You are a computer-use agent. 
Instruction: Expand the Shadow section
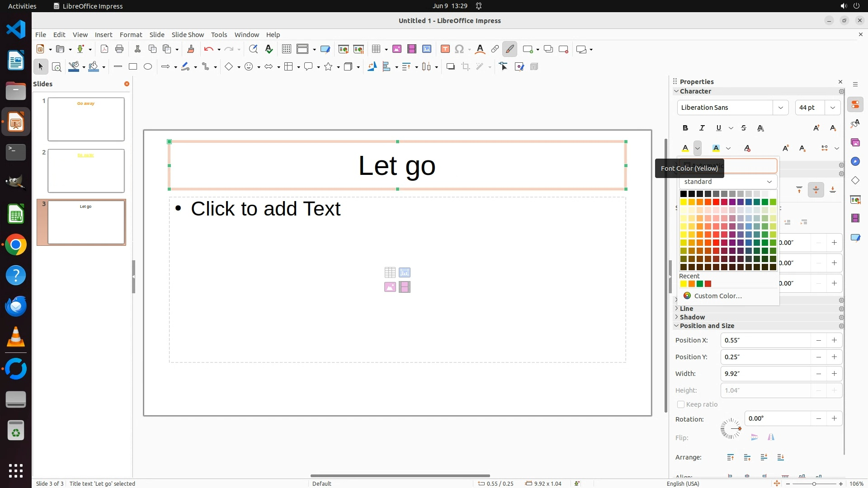692,317
